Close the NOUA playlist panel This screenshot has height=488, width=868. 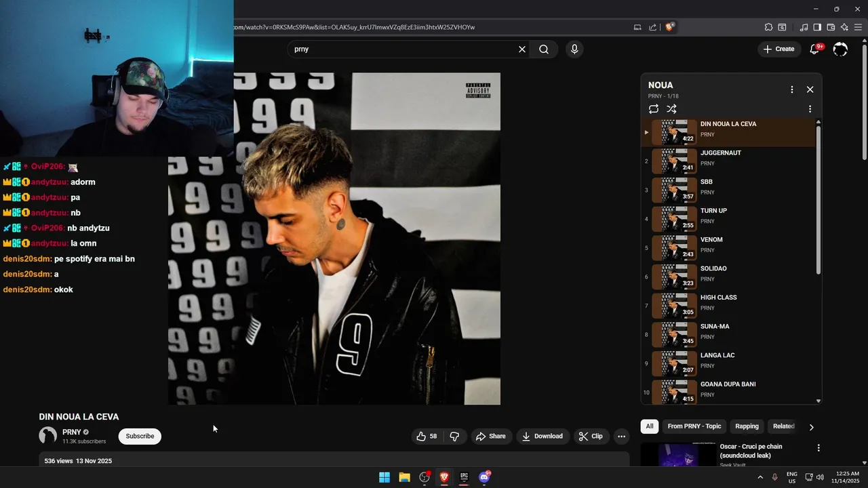click(810, 89)
